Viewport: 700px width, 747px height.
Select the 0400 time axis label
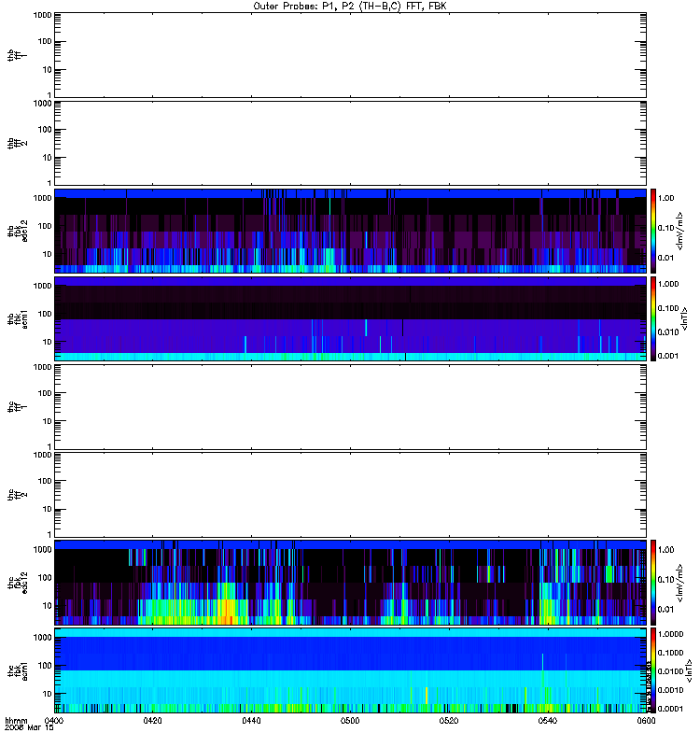click(54, 721)
